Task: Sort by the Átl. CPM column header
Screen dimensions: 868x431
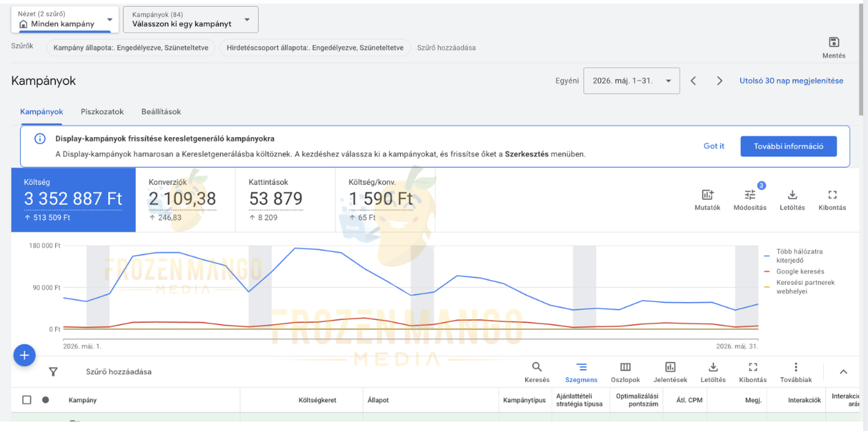Action: pyautogui.click(x=689, y=400)
